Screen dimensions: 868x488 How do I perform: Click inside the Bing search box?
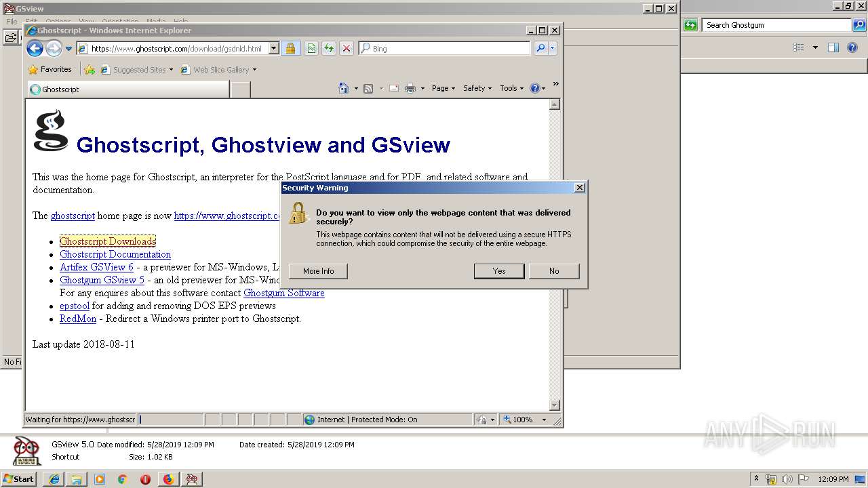[x=449, y=49]
